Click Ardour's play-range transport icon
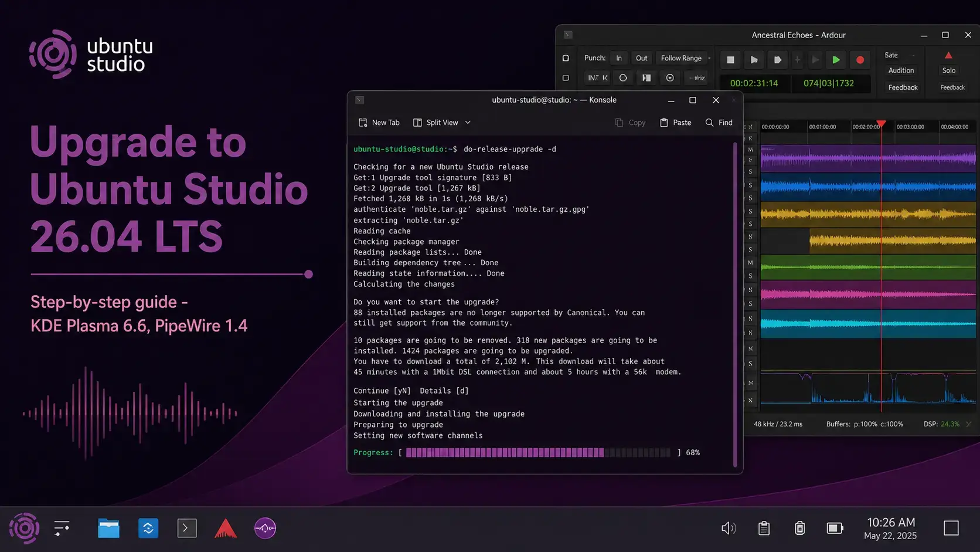The width and height of the screenshot is (980, 552). [777, 60]
